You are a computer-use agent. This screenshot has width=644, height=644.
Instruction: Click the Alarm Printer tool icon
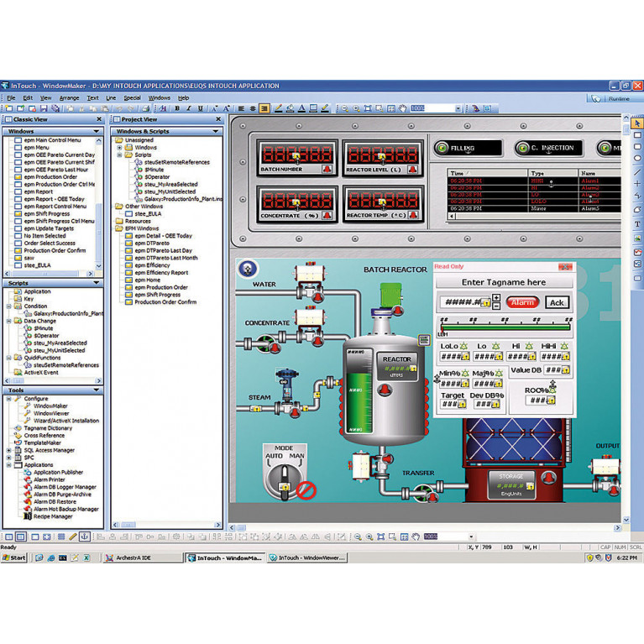28,479
